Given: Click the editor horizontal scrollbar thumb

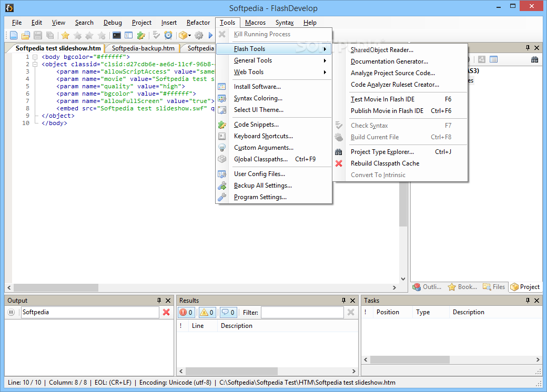Looking at the screenshot, I should pyautogui.click(x=56, y=287).
